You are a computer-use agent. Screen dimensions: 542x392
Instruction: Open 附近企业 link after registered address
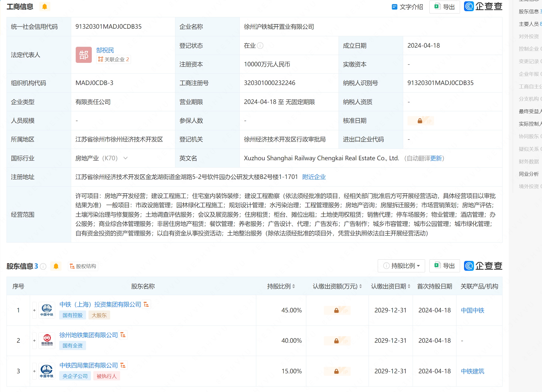pos(314,177)
